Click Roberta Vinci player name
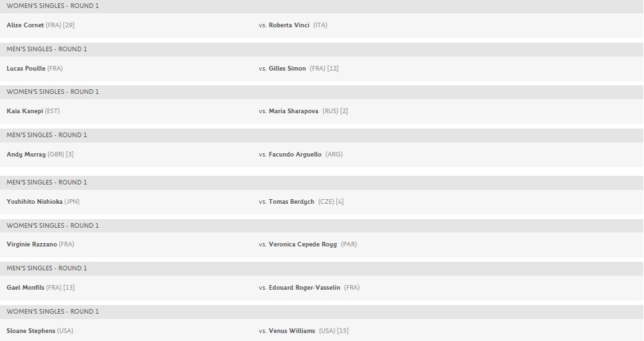This screenshot has width=644, height=341. coord(289,25)
